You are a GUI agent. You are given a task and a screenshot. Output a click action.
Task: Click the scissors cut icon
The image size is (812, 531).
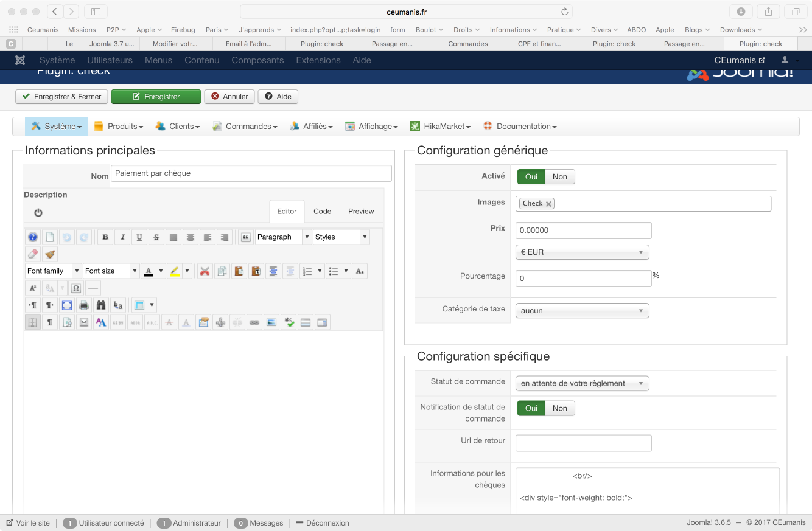pyautogui.click(x=205, y=271)
